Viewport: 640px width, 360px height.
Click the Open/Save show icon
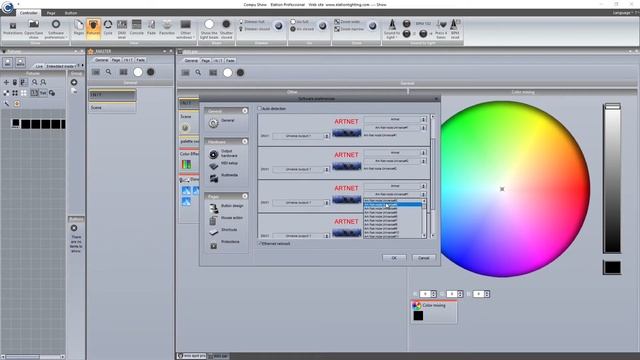click(33, 29)
